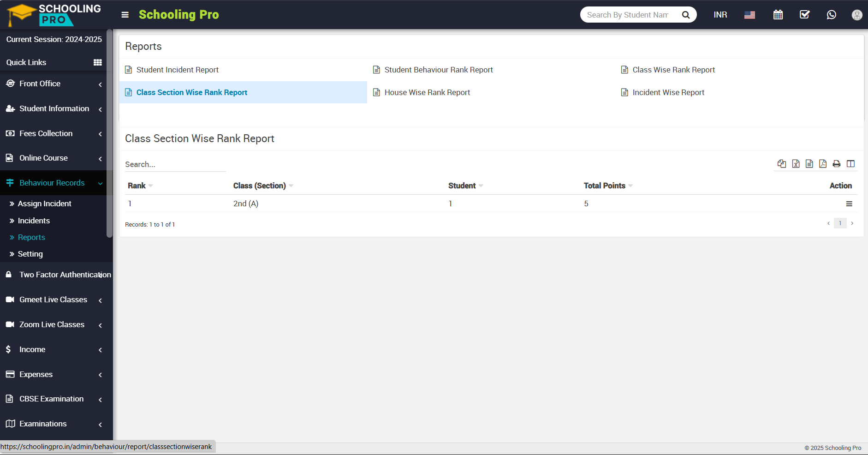Expand Zoom Live Classes chevron

click(100, 325)
